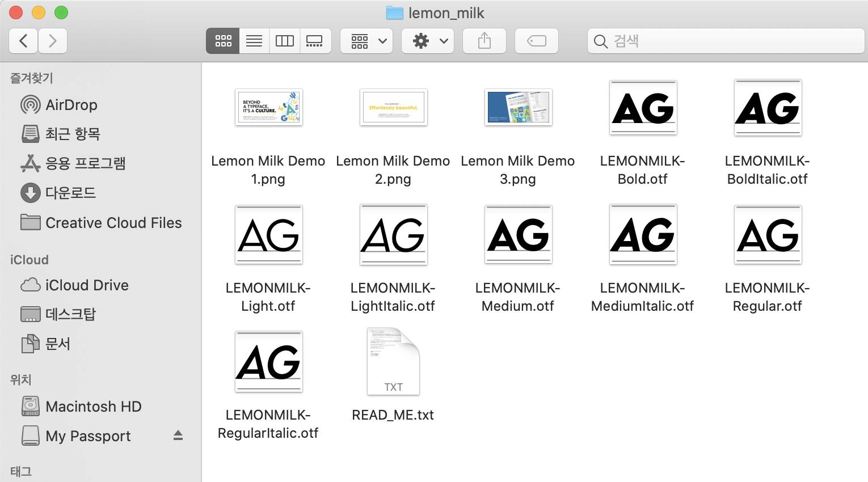Open Creative Cloud Files folder in sidebar

(101, 223)
